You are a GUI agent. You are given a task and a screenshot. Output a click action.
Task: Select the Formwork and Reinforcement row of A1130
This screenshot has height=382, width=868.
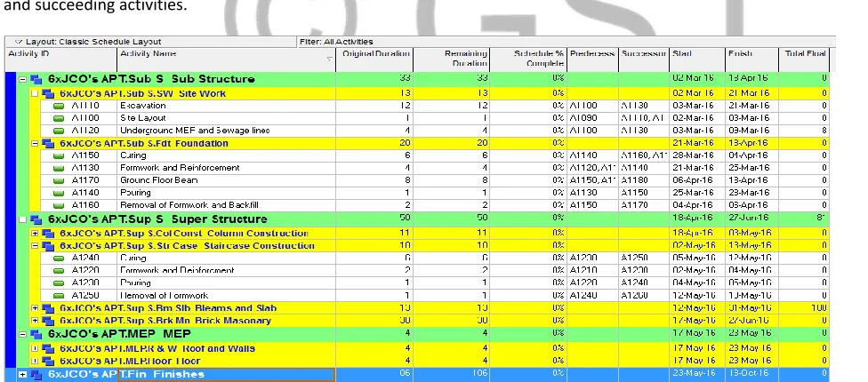(x=180, y=168)
